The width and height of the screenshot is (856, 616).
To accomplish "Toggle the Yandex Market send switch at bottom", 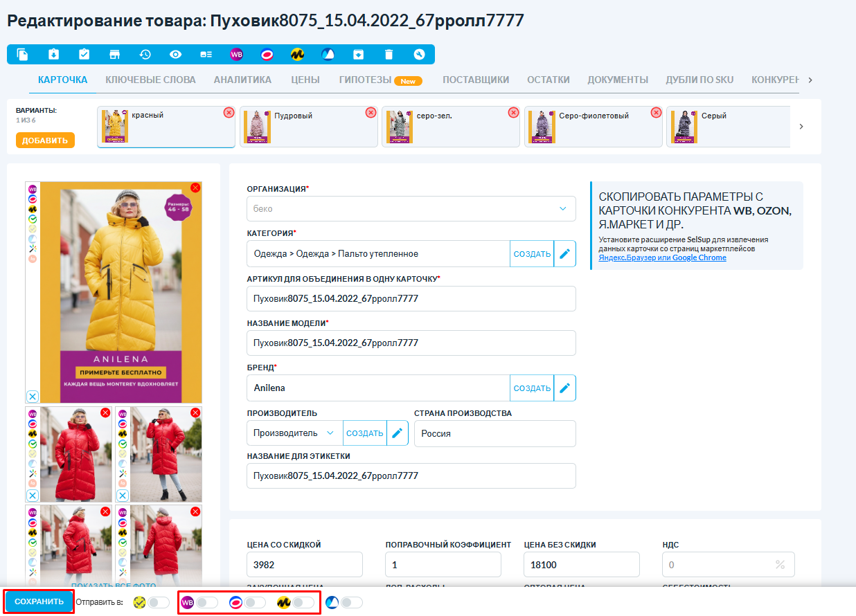I will pyautogui.click(x=303, y=603).
